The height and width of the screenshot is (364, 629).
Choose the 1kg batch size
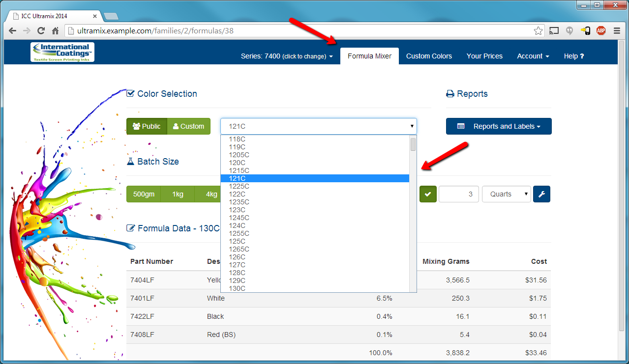point(178,194)
